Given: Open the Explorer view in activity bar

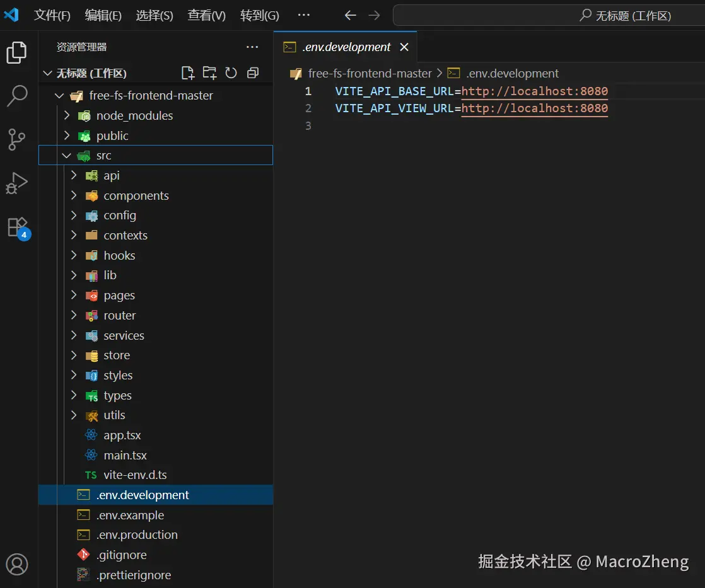Looking at the screenshot, I should pos(17,52).
